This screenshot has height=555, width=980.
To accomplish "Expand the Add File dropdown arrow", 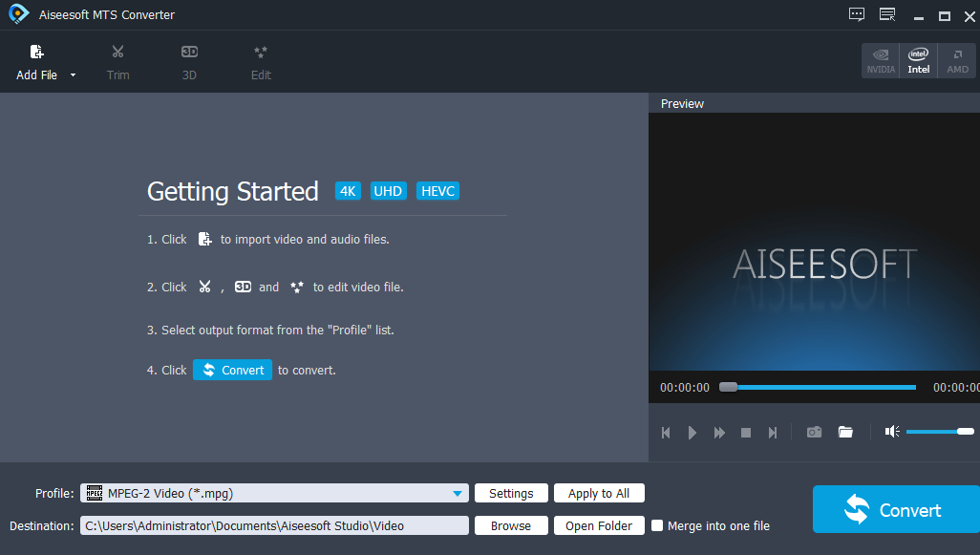I will pyautogui.click(x=74, y=75).
